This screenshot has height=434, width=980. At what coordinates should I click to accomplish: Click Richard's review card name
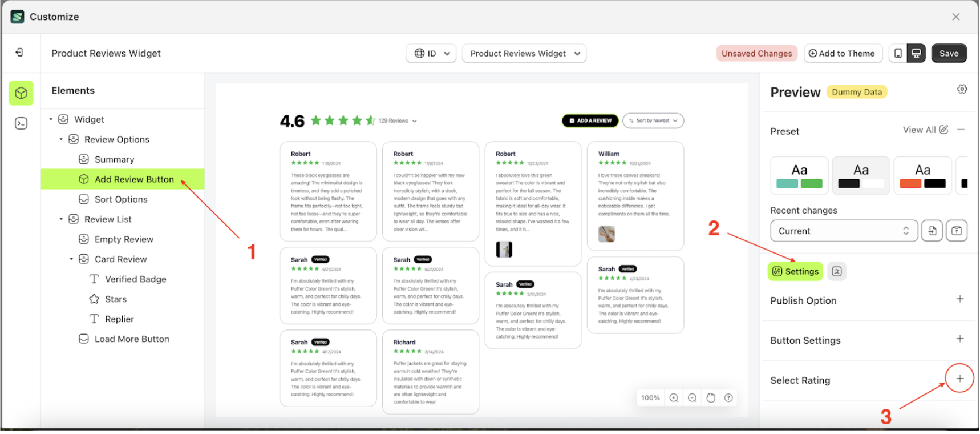(404, 342)
